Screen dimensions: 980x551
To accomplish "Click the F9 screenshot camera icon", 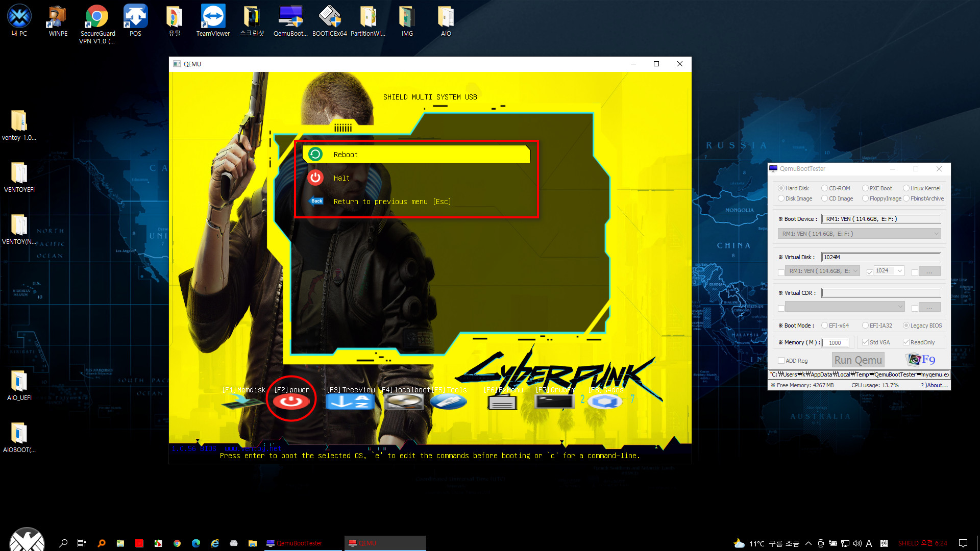I will 921,360.
